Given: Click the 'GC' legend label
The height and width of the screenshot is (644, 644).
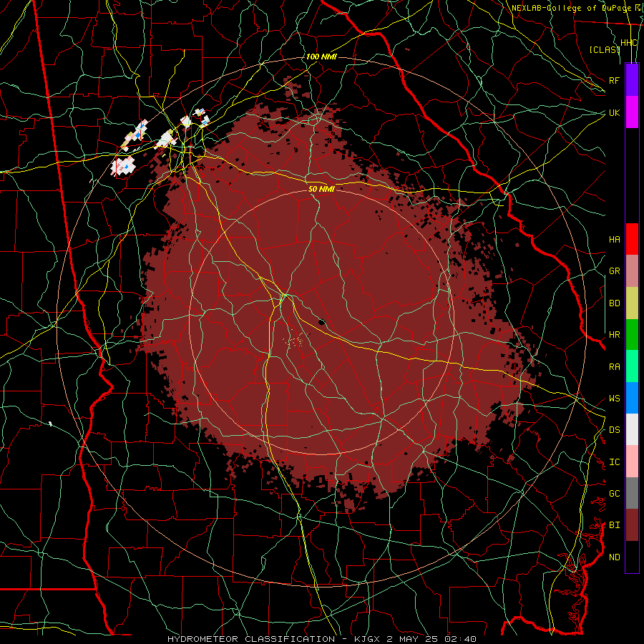Looking at the screenshot, I should (x=615, y=493).
